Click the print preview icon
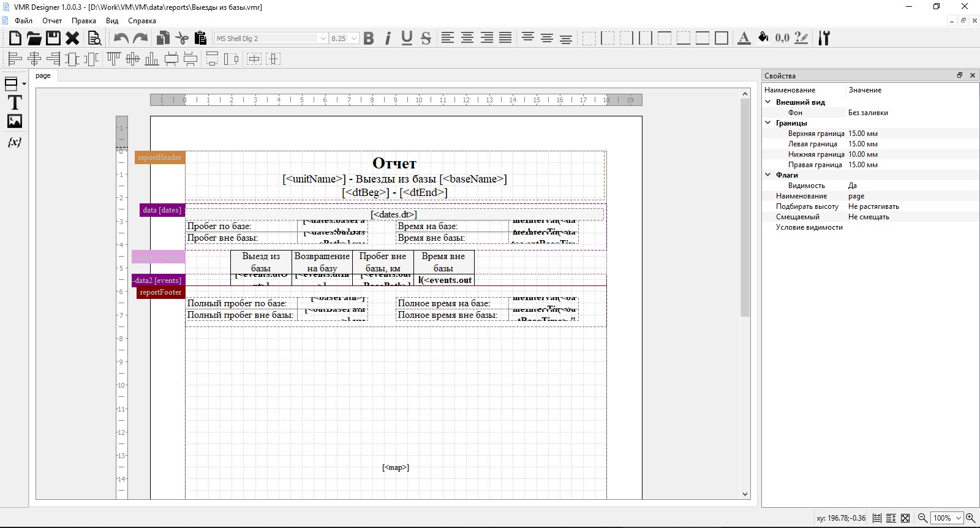 pos(94,39)
